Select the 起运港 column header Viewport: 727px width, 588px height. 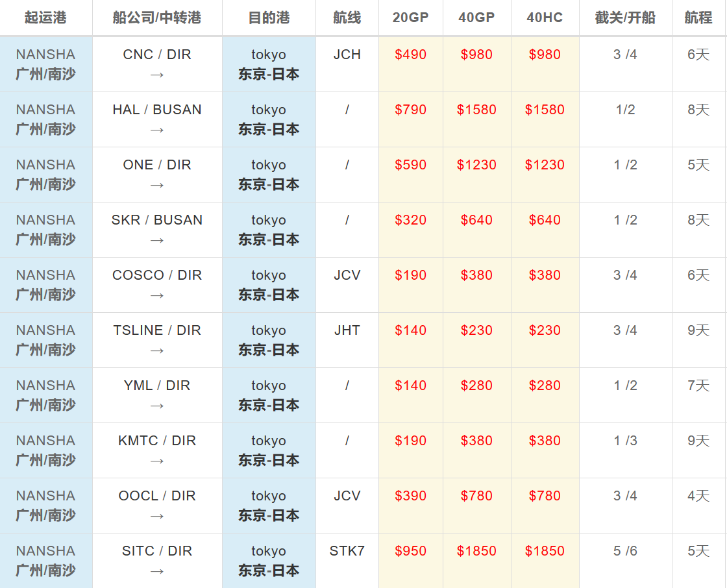click(x=45, y=18)
